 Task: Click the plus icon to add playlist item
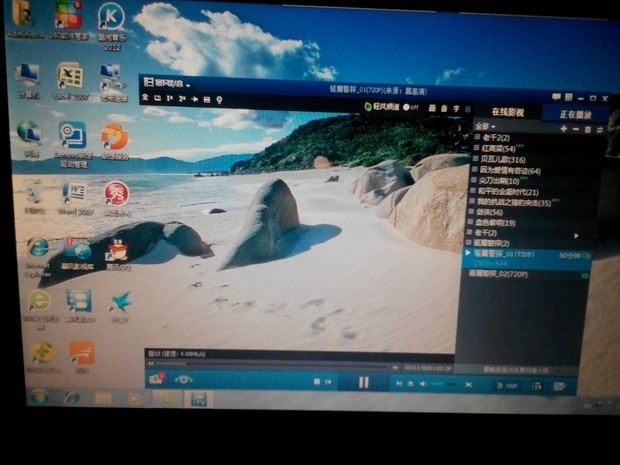coord(563,129)
